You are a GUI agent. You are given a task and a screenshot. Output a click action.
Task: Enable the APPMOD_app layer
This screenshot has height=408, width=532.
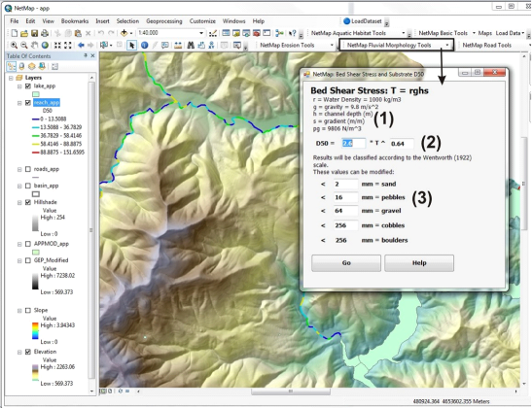[28, 244]
